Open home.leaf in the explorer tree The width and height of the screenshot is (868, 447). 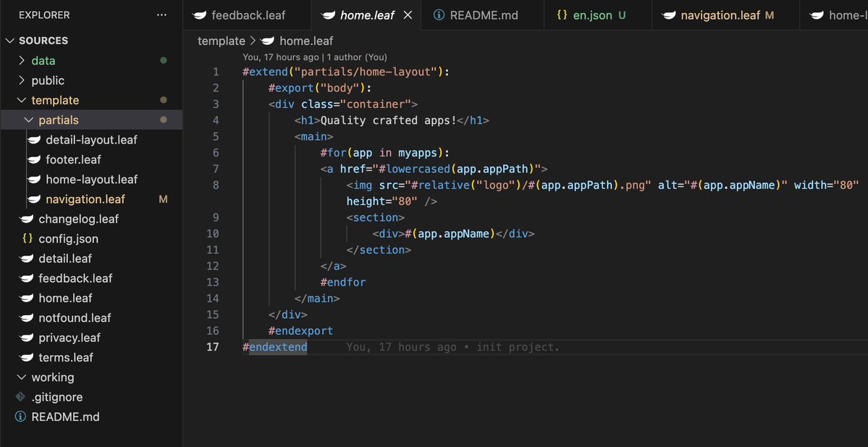tap(65, 298)
